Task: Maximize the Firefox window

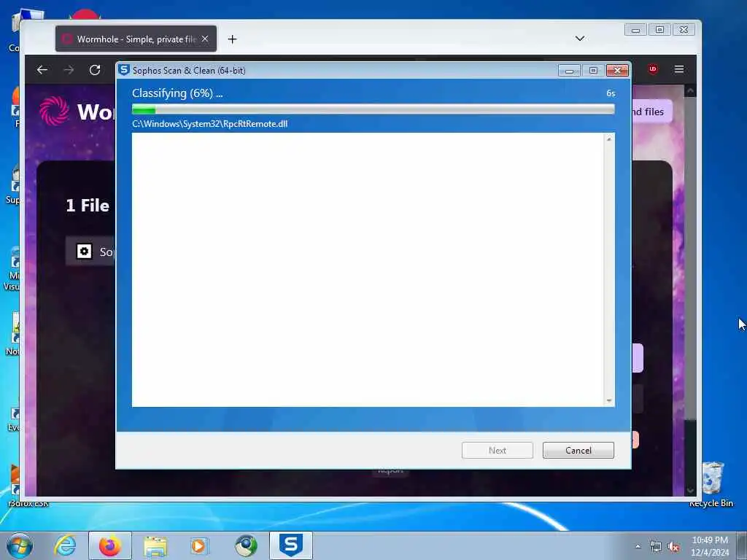Action: pos(659,30)
